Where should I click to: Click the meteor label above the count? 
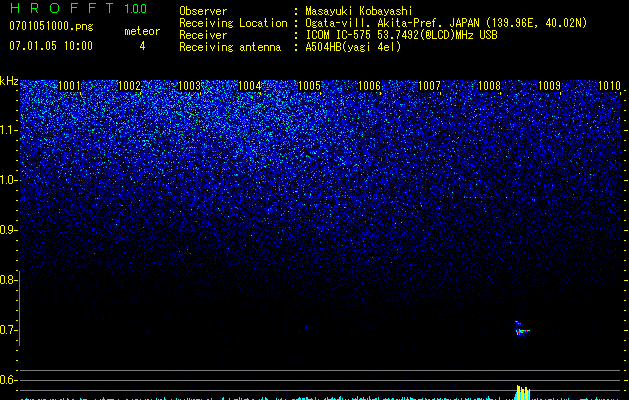pos(142,31)
